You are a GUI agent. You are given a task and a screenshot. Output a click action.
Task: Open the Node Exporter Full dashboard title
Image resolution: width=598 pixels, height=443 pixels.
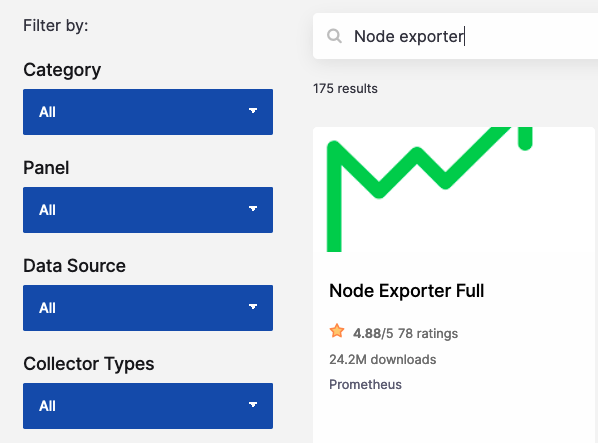pyautogui.click(x=407, y=291)
